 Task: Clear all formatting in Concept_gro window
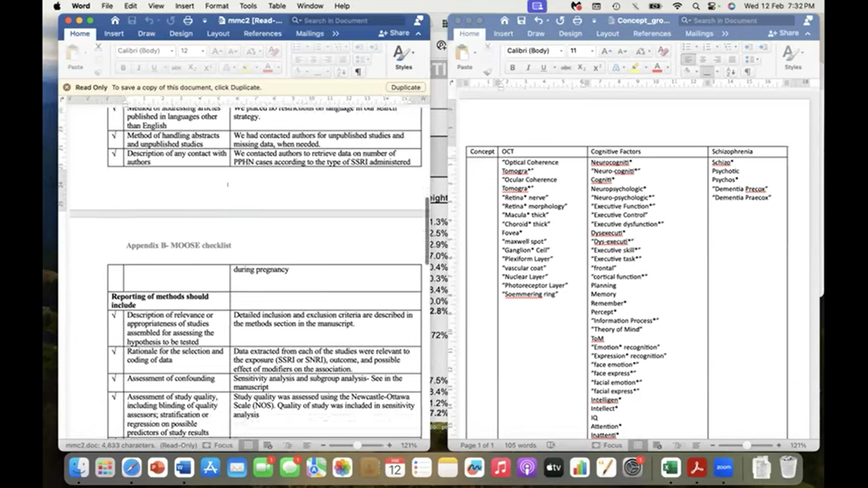click(x=663, y=51)
